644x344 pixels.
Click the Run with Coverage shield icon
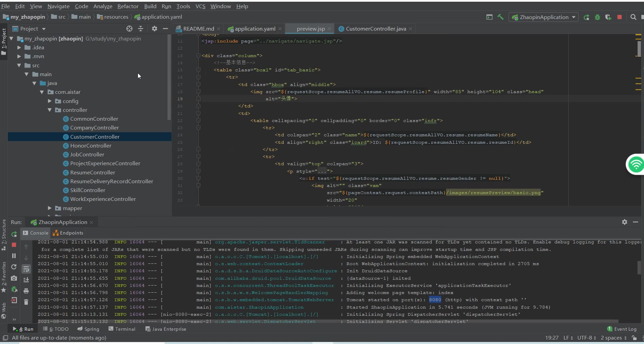coord(608,17)
